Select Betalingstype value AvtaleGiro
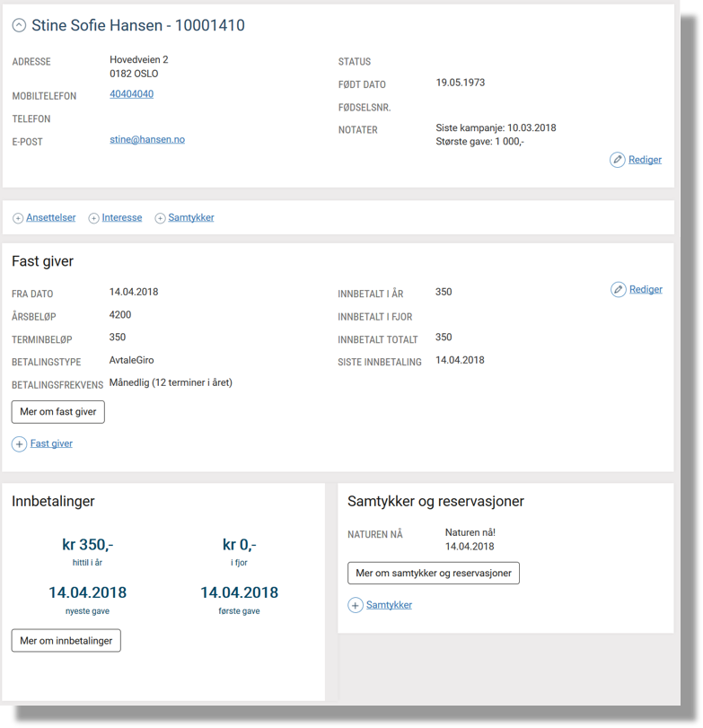 coord(131,360)
